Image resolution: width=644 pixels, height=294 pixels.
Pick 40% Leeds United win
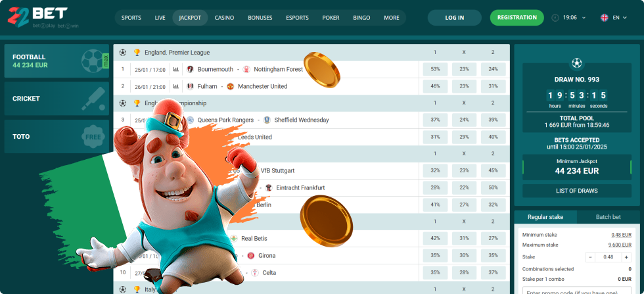click(493, 137)
